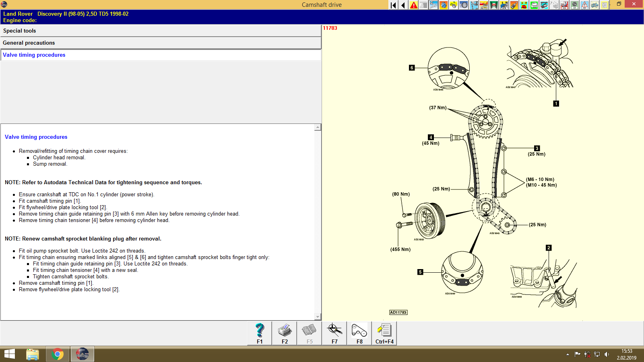Select the ABS warning triangle toolbar icon
The width and height of the screenshot is (644, 362).
(x=584, y=5)
